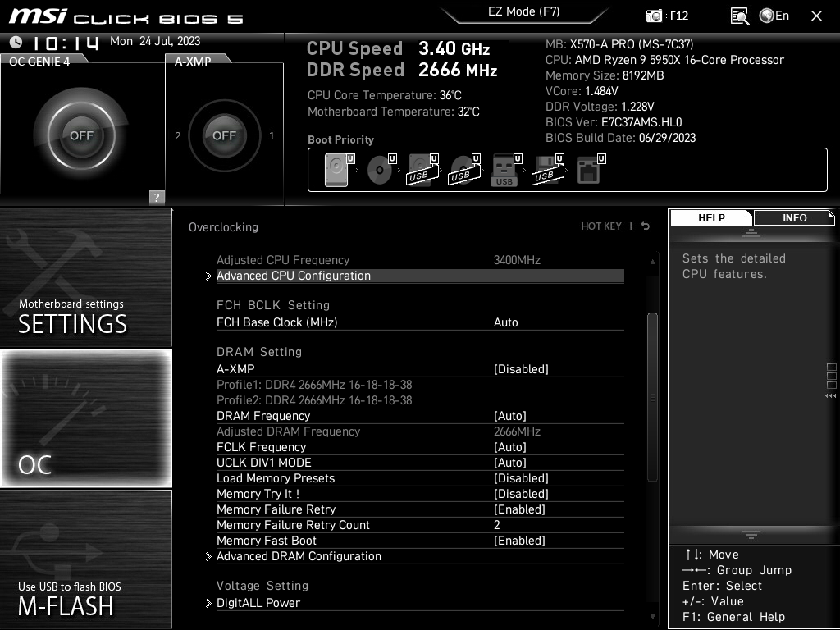840x630 pixels.
Task: Select the hard disk in Boot Priority
Action: [x=336, y=169]
